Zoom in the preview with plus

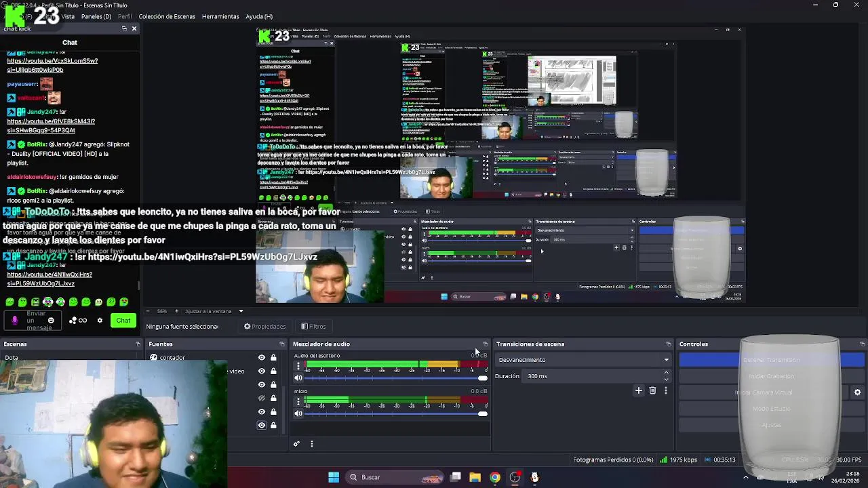[x=176, y=311]
